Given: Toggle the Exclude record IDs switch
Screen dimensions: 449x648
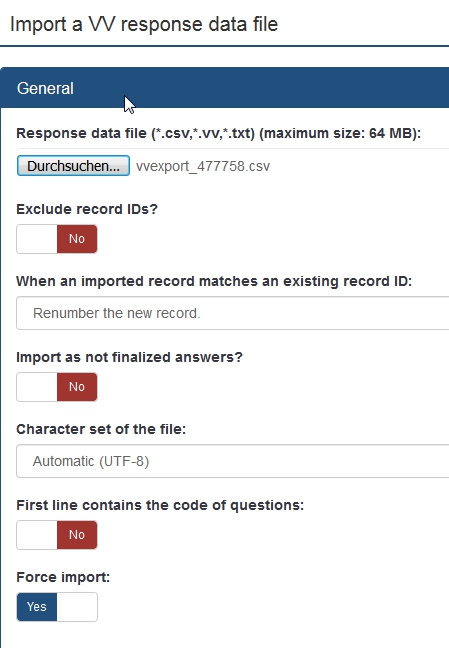Looking at the screenshot, I should point(57,239).
